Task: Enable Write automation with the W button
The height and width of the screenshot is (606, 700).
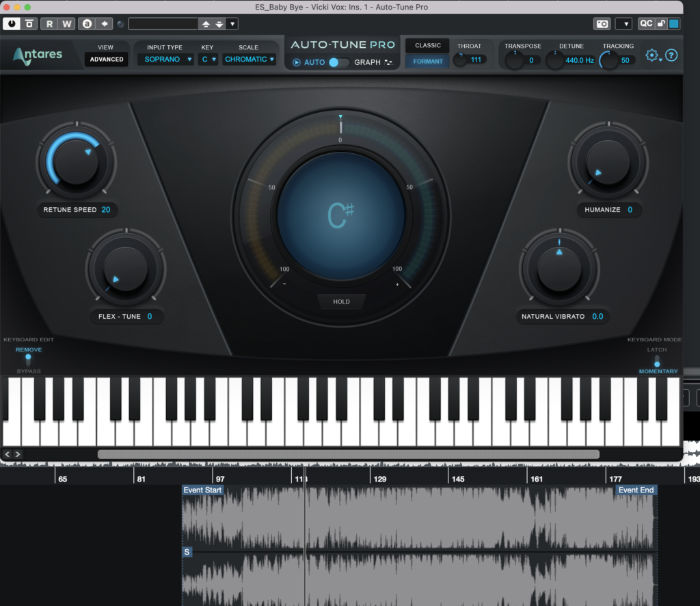Action: point(66,24)
